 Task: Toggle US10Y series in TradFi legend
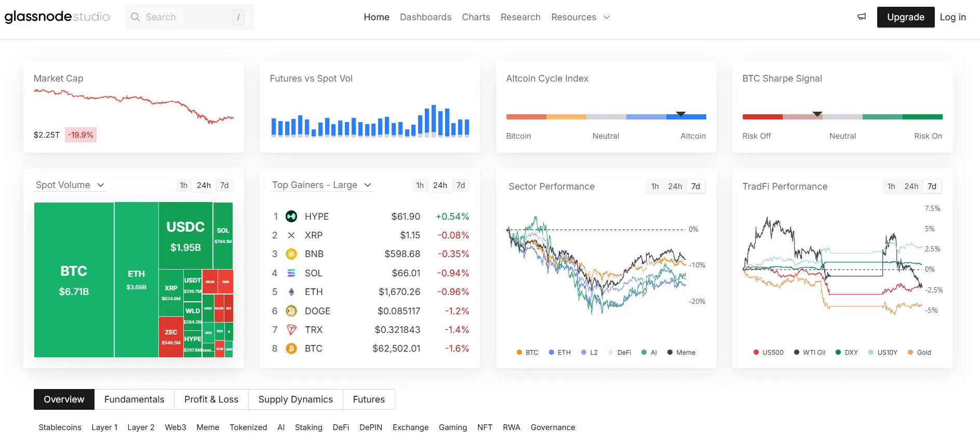(x=883, y=352)
